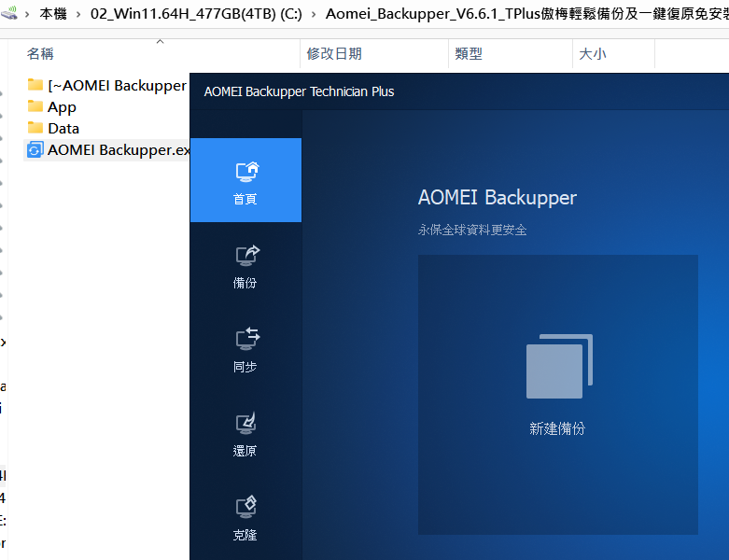Click the 新建備份 label text
Viewport: 729px width, 560px height.
(557, 428)
